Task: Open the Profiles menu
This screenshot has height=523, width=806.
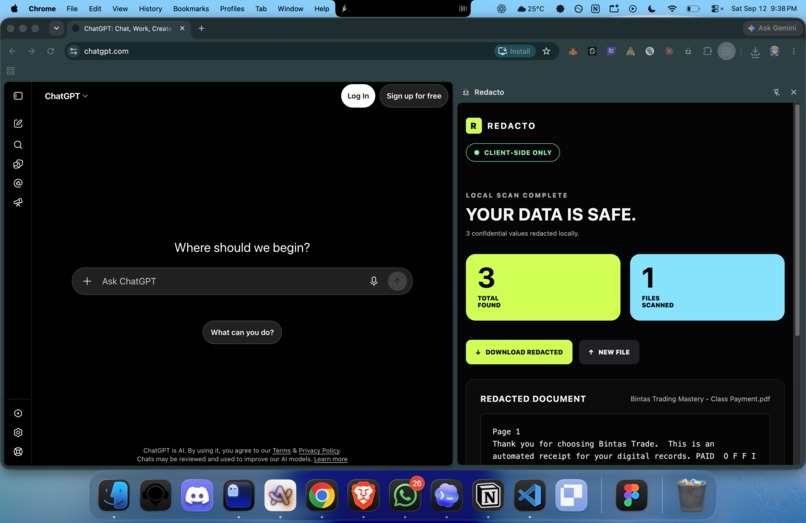Action: [x=232, y=8]
